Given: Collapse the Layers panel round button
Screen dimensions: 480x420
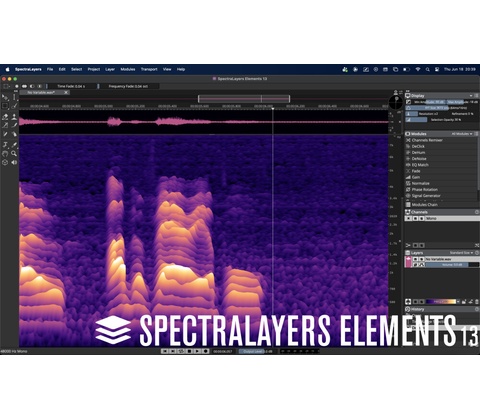Looking at the screenshot, I should click(x=477, y=253).
